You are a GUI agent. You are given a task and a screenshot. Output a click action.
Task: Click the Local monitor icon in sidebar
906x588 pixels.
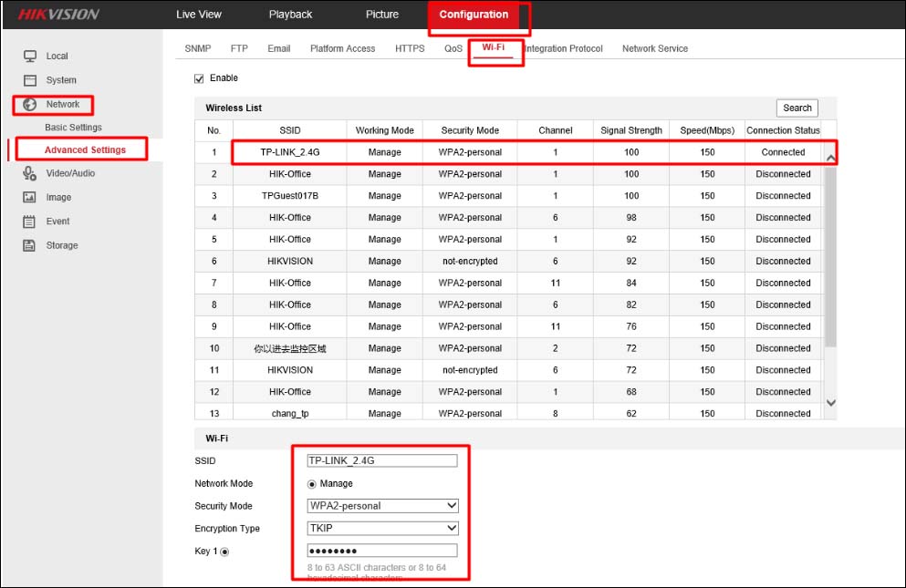click(29, 56)
